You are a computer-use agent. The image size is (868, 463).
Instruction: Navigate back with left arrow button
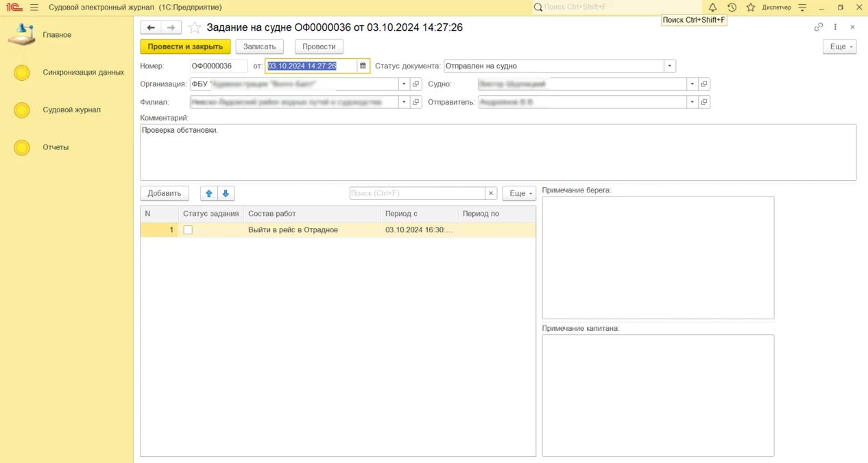151,27
